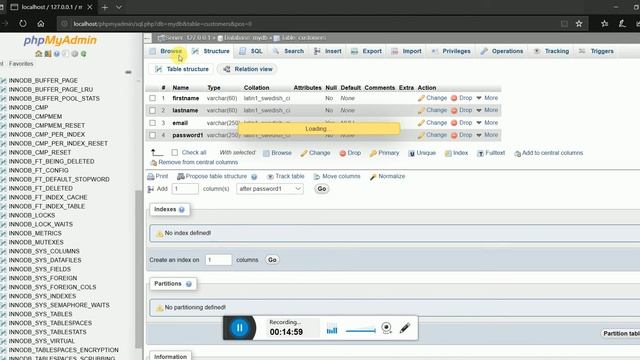Click the Add columns count field

click(185, 189)
